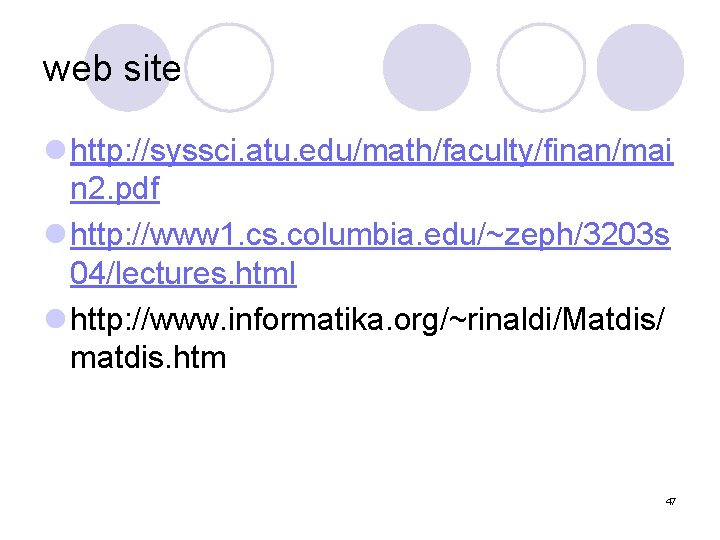Open the syssci.atu.edu hyperlink

[371, 151]
